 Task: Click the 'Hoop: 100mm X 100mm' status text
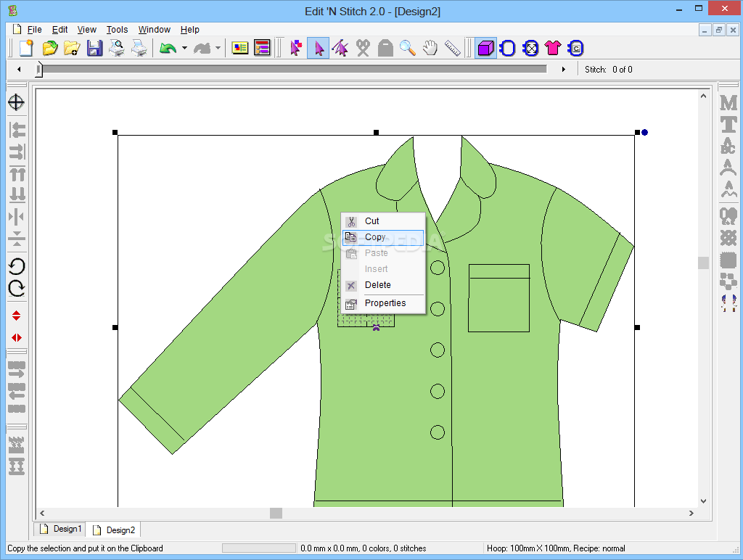528,548
